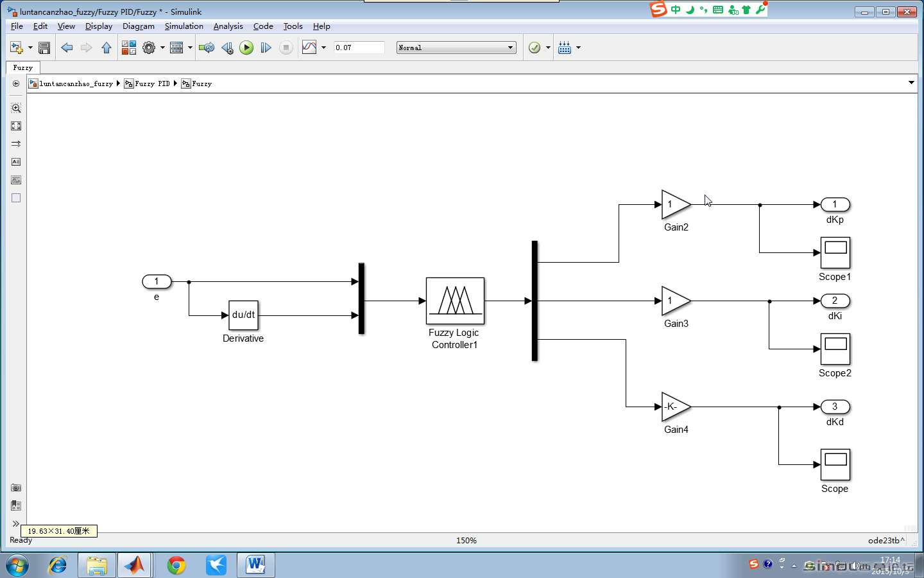Click the Annotation text palette icon
The width and height of the screenshot is (924, 578).
[16, 162]
